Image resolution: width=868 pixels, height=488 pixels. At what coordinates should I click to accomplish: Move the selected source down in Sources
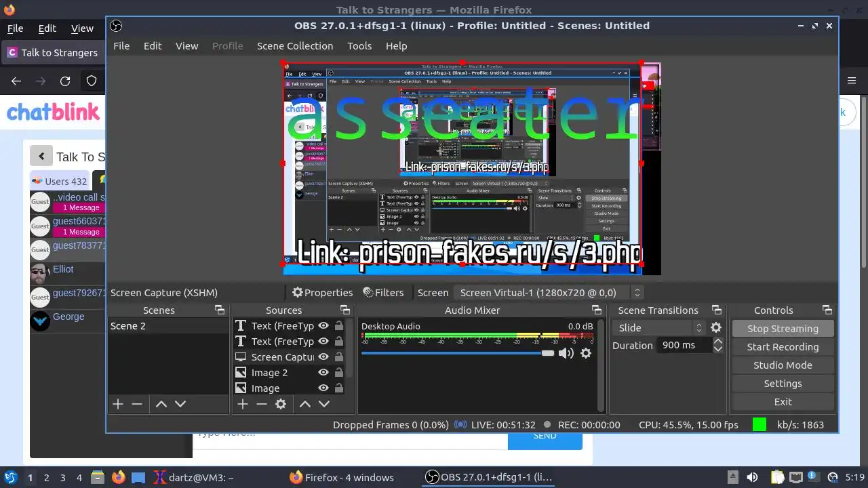tap(324, 404)
